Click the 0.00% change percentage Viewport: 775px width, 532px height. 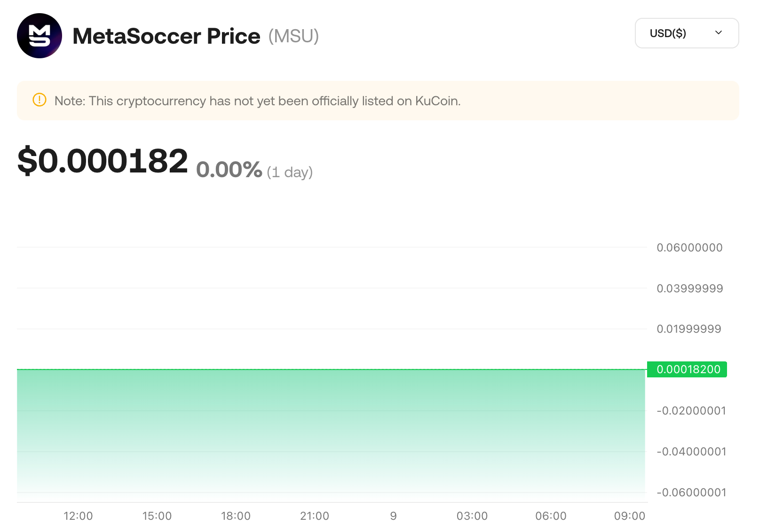coord(229,170)
